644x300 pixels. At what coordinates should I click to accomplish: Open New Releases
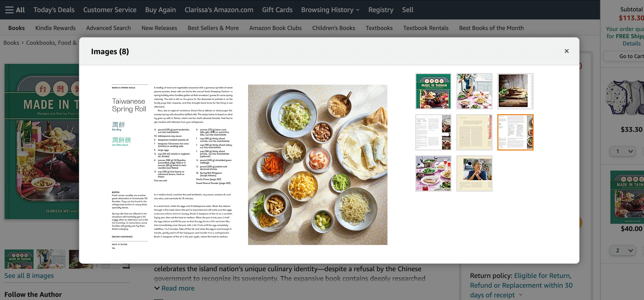[x=159, y=28]
